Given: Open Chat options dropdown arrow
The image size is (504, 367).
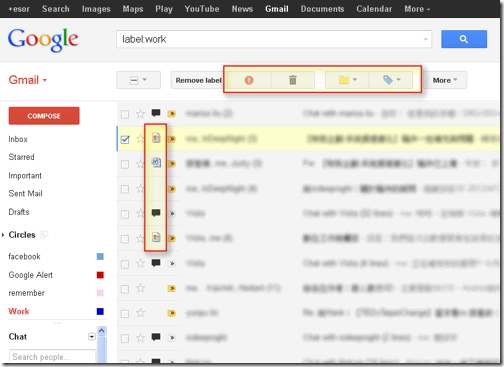Looking at the screenshot, I should click(x=92, y=337).
